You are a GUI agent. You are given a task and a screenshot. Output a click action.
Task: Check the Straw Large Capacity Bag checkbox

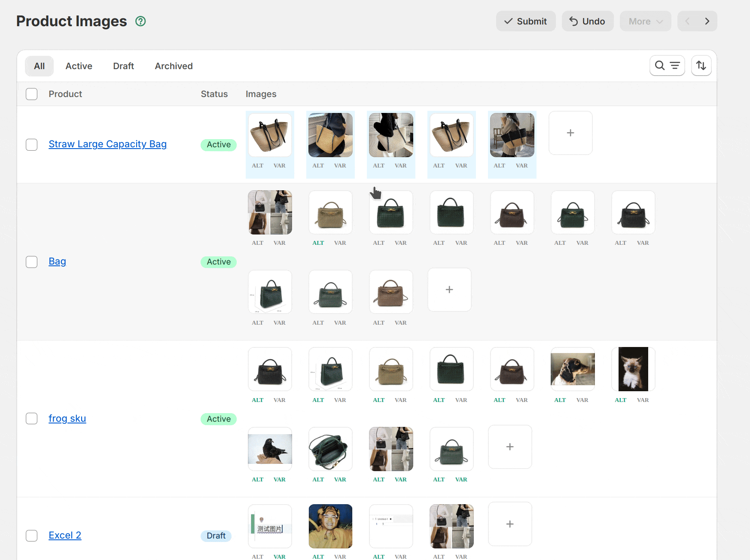(x=32, y=145)
